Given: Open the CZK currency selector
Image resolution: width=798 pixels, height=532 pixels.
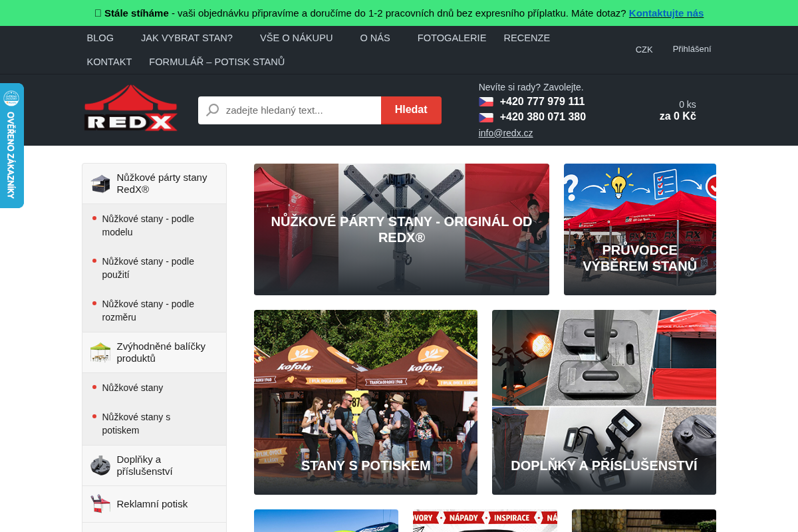Looking at the screenshot, I should click(644, 49).
